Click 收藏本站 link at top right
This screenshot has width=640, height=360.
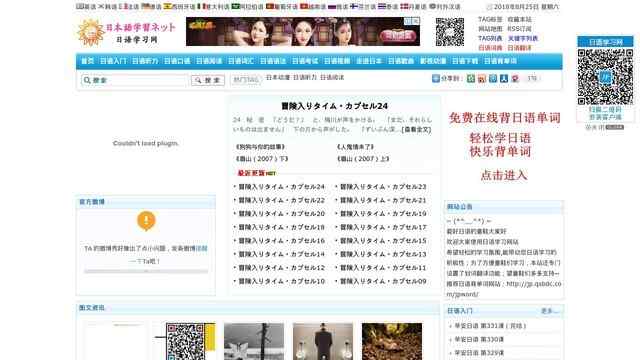point(520,19)
